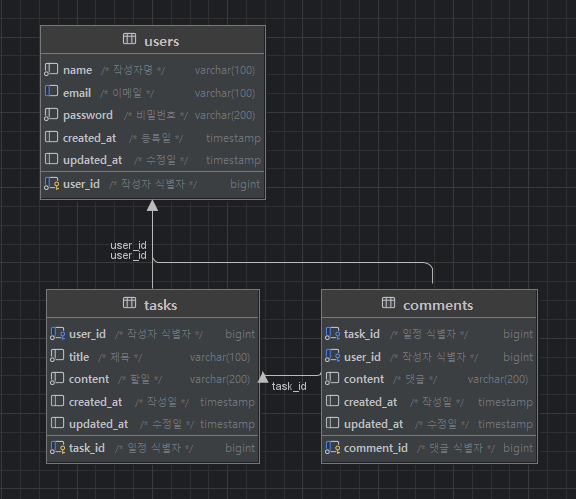Click comment_id primary key icon in comments

[x=332, y=447]
